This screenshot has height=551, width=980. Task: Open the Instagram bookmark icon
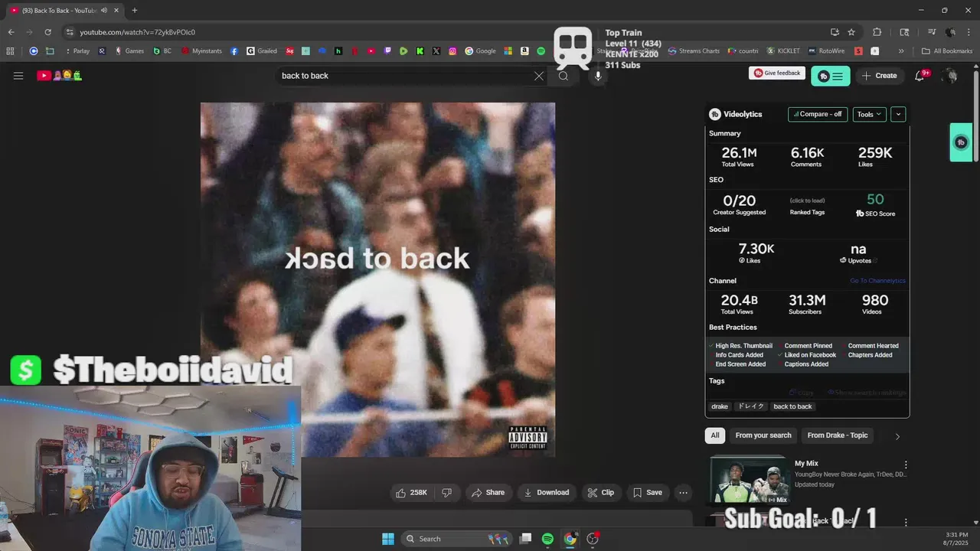(x=452, y=51)
